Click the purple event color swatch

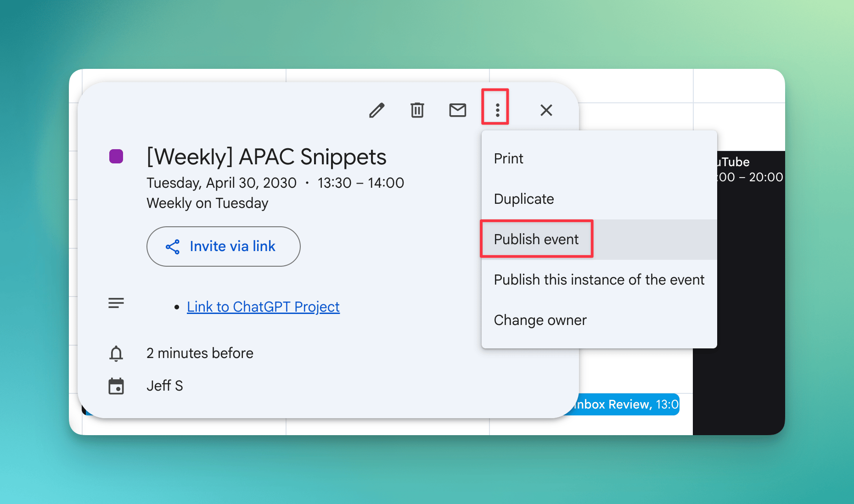pyautogui.click(x=116, y=157)
